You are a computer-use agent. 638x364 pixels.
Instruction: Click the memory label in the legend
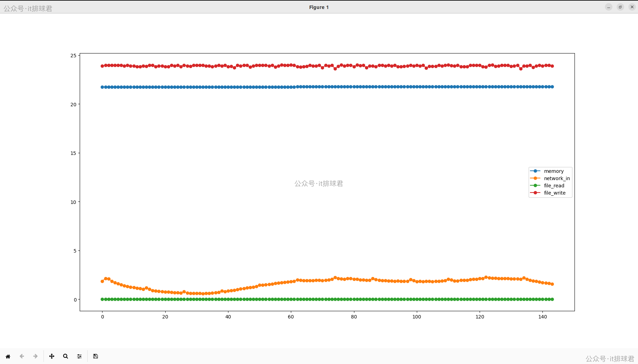pyautogui.click(x=553, y=171)
